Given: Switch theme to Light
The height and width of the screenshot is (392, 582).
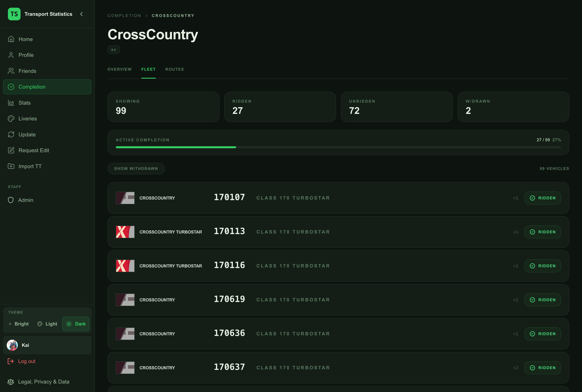Looking at the screenshot, I should (x=47, y=324).
